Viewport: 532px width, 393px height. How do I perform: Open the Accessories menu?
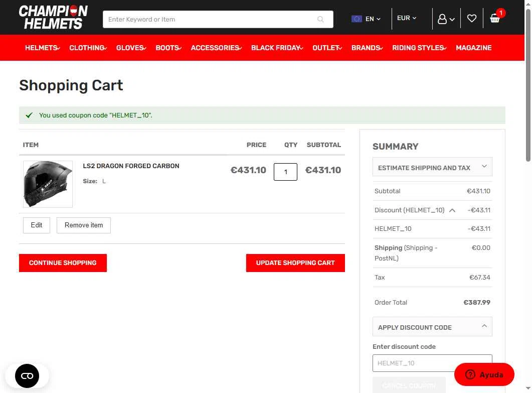216,48
